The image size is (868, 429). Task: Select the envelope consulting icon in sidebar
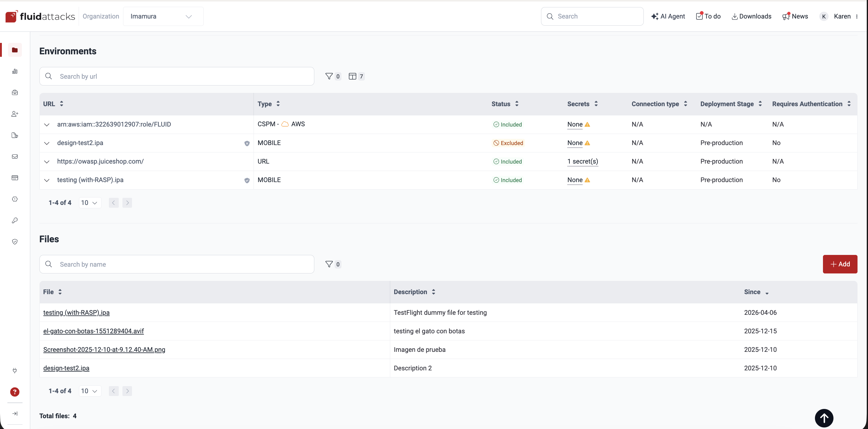point(15,156)
